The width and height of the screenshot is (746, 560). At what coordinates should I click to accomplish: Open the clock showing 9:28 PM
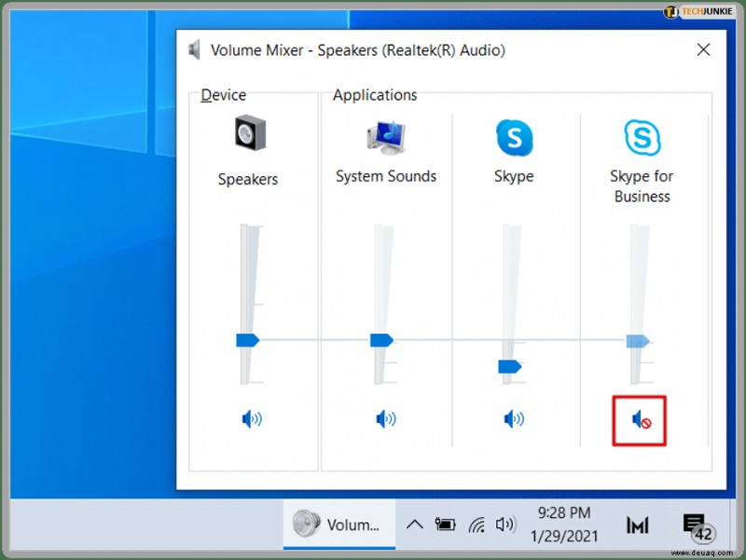click(x=564, y=525)
